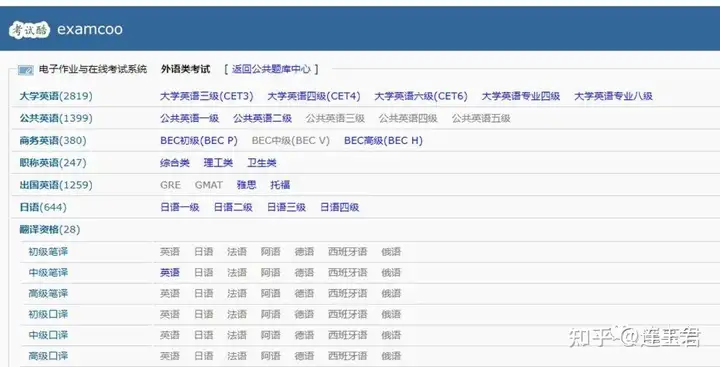Open 出国英语(1259) category

coord(56,185)
